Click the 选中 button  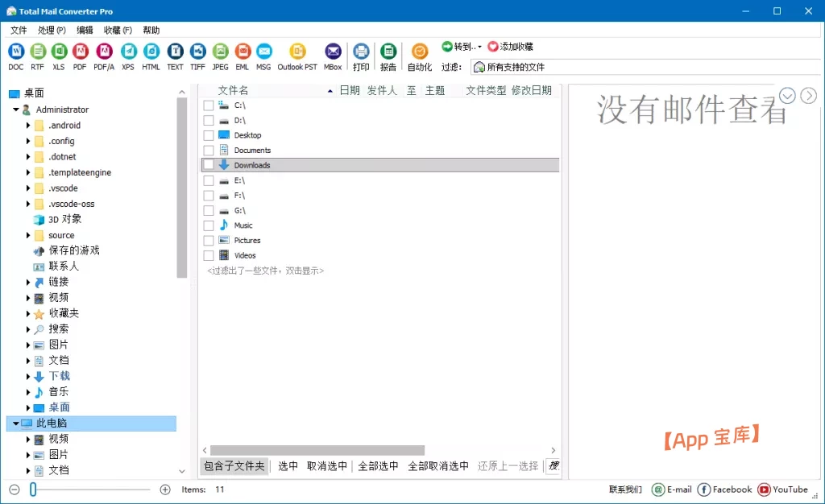(288, 466)
